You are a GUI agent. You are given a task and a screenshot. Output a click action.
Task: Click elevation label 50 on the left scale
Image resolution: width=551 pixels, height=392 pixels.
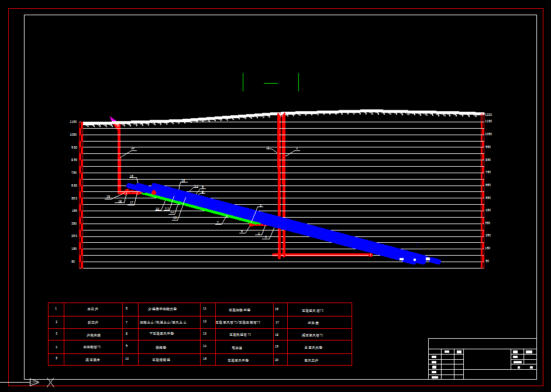[74, 262]
